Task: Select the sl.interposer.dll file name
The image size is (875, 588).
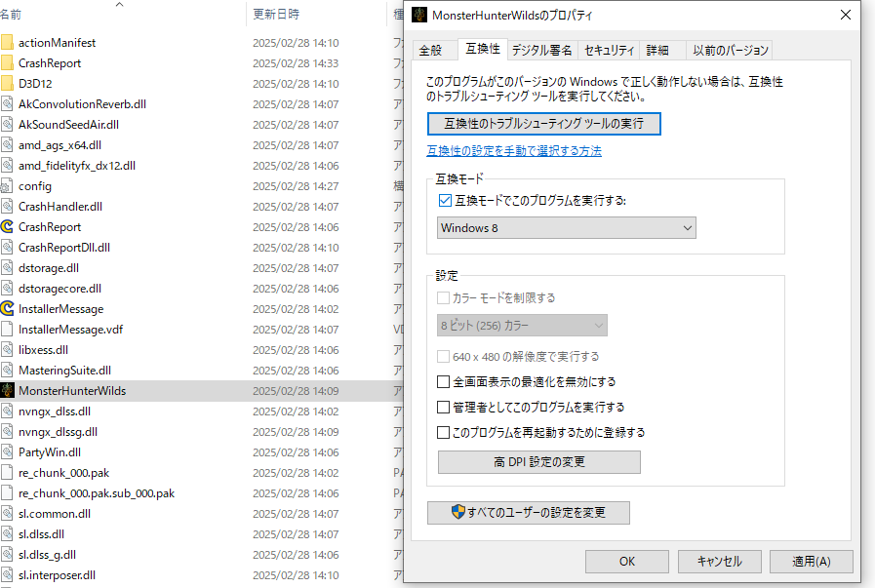Action: 57,575
